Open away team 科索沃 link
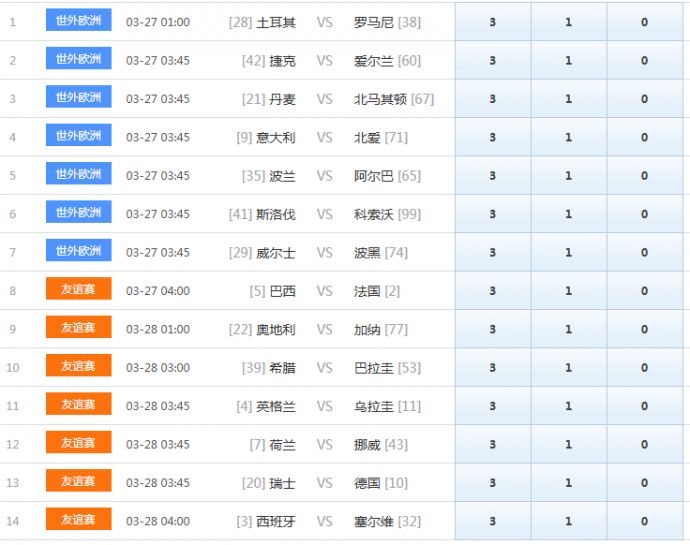Image resolution: width=690 pixels, height=545 pixels. tap(374, 214)
